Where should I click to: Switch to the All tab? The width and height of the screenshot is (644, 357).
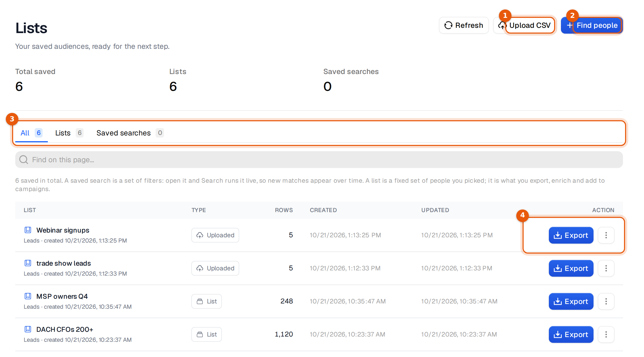coord(31,133)
